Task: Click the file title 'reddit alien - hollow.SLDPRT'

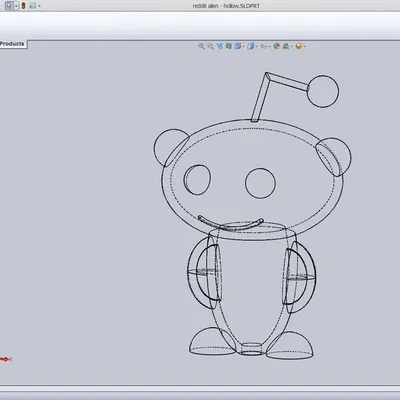Action: coord(226,6)
